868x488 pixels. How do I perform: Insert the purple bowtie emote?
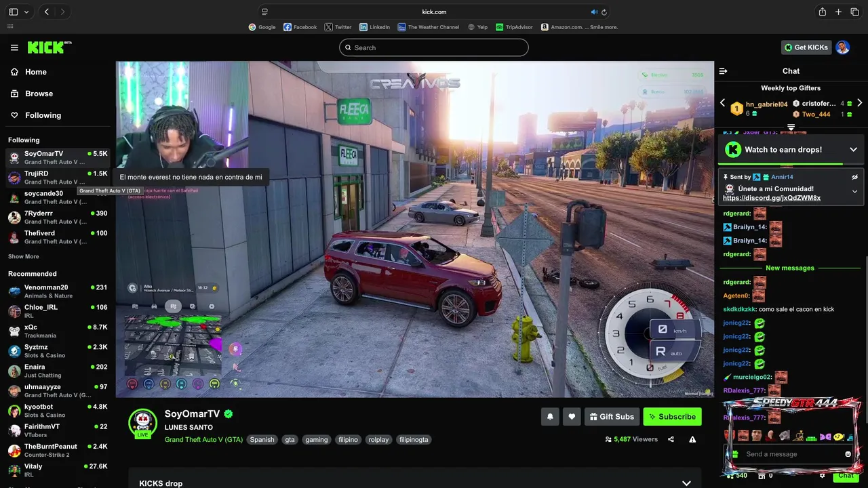(x=825, y=436)
